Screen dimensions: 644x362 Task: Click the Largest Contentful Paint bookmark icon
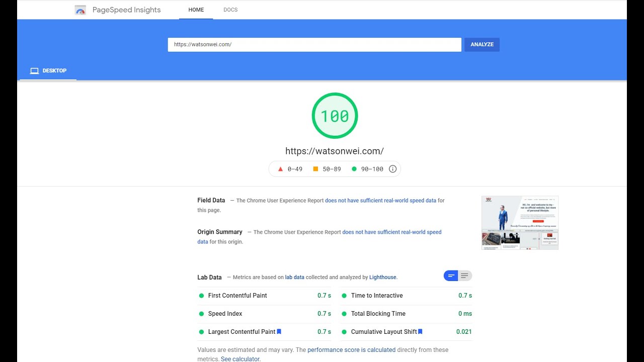pos(279,332)
